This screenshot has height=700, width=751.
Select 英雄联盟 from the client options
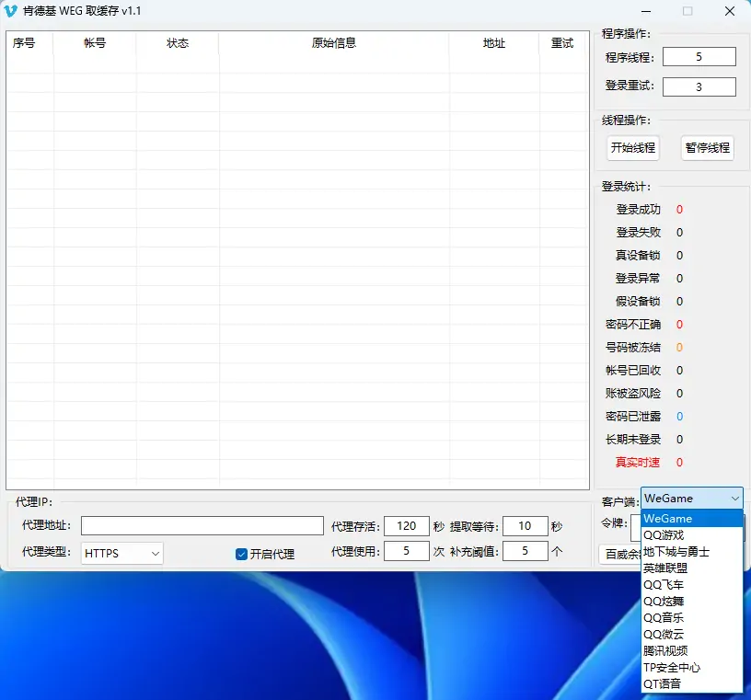pos(691,568)
